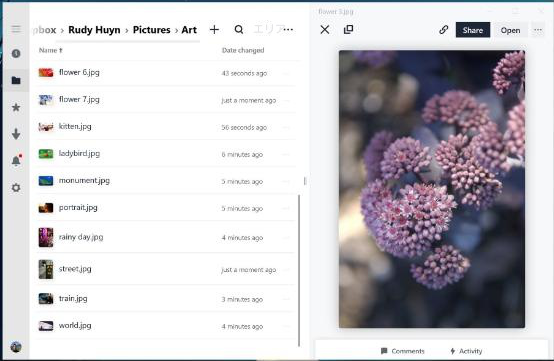The width and height of the screenshot is (554, 361).
Task: Select the kitten.jpg file
Action: pos(165,126)
